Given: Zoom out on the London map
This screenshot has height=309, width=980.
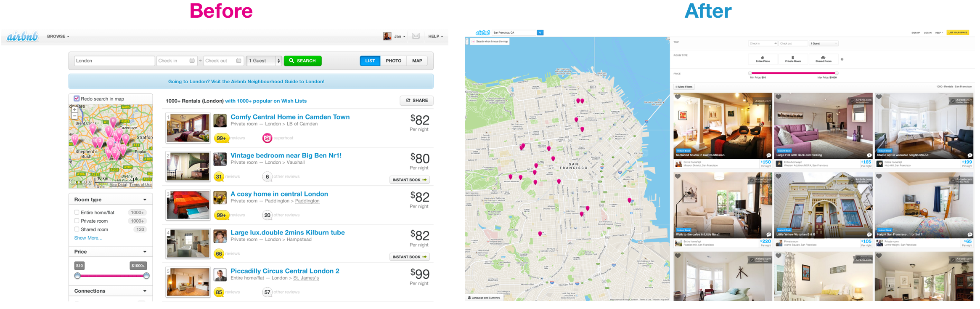Looking at the screenshot, I should tap(74, 115).
